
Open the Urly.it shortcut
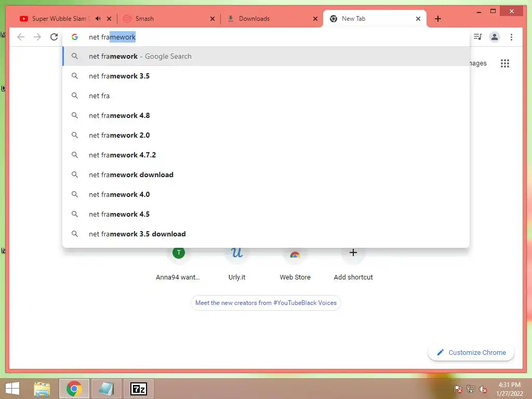click(x=237, y=264)
